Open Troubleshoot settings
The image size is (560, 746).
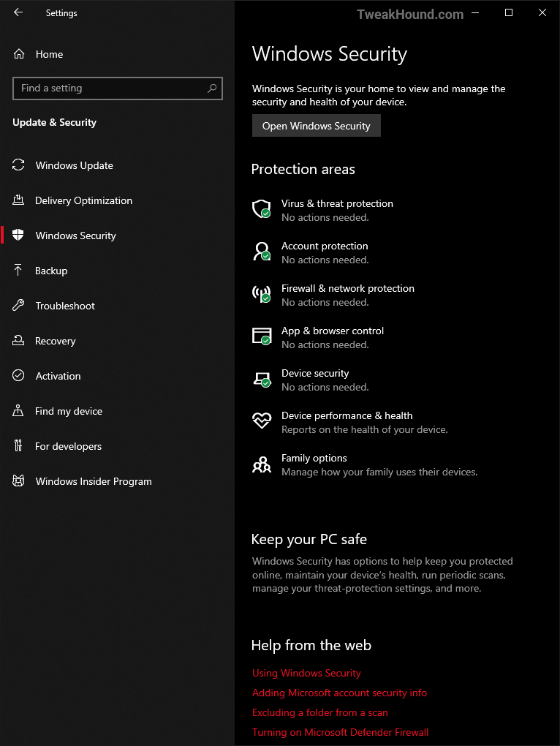[65, 306]
